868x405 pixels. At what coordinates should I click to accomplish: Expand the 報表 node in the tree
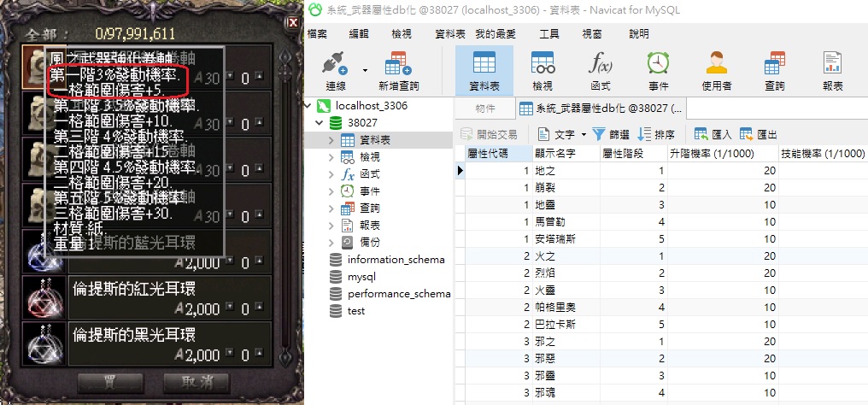331,226
